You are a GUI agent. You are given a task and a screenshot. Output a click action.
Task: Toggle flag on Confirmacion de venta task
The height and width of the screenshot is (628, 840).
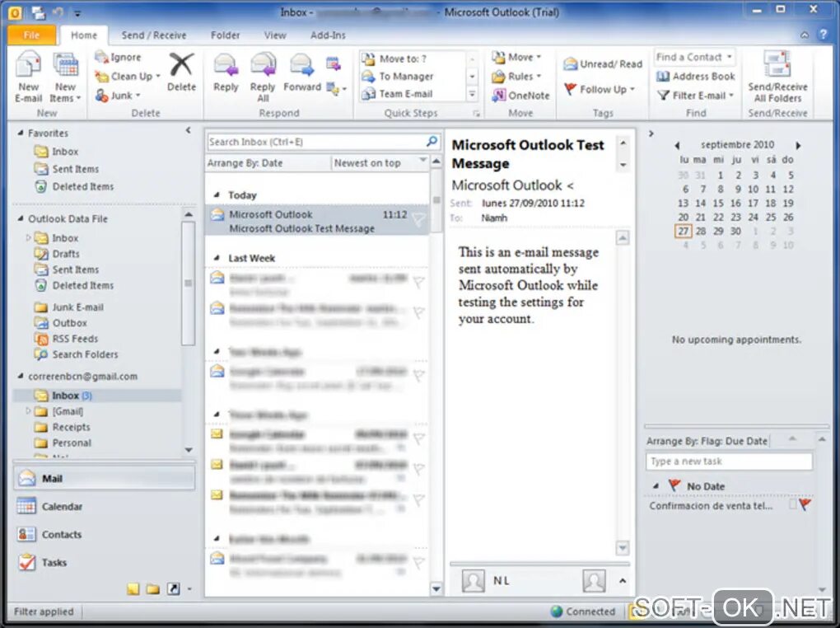point(805,504)
